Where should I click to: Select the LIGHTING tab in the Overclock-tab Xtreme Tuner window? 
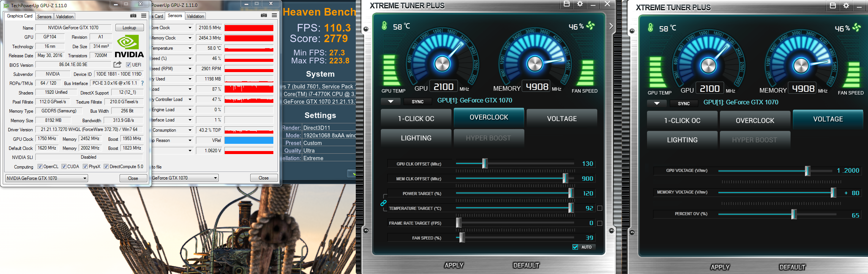click(416, 138)
